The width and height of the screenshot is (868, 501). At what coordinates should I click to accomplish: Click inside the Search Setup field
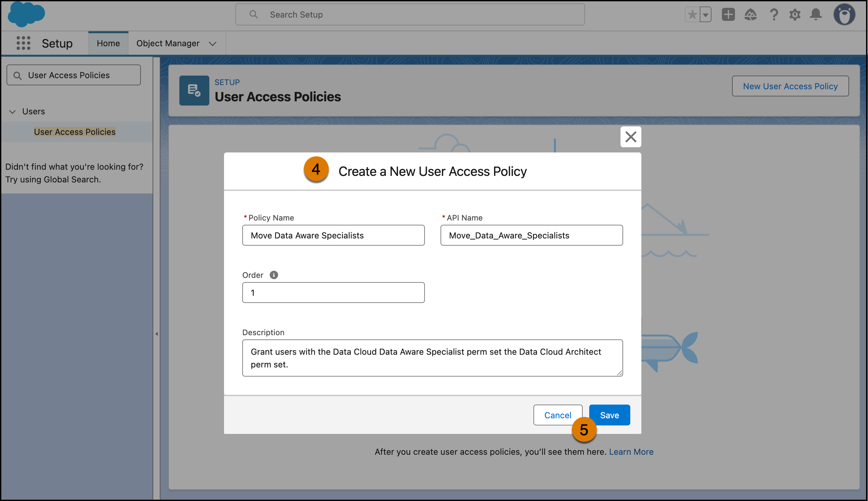[x=410, y=15]
